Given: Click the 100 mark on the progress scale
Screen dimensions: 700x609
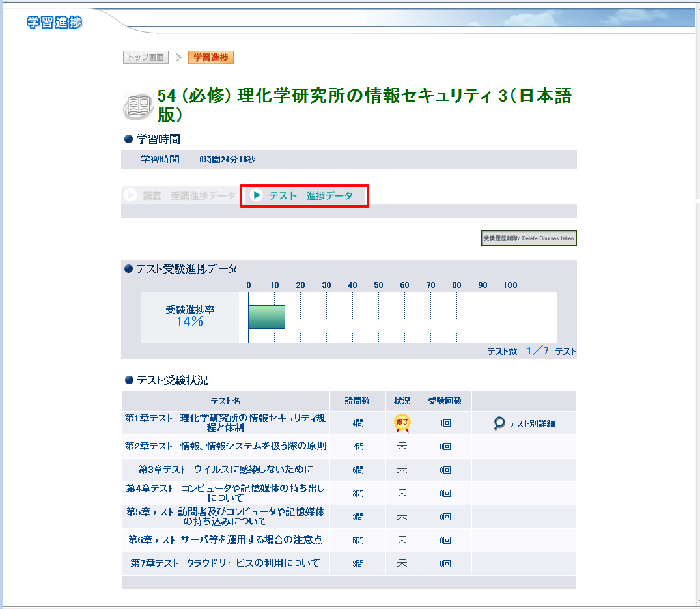Looking at the screenshot, I should click(510, 285).
